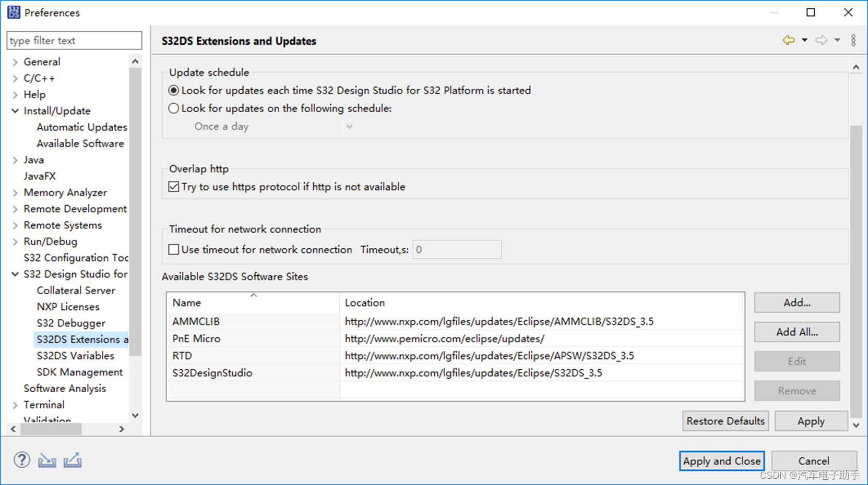The image size is (868, 485).
Task: Expand the Memory Analyzer tree node
Action: 15,193
